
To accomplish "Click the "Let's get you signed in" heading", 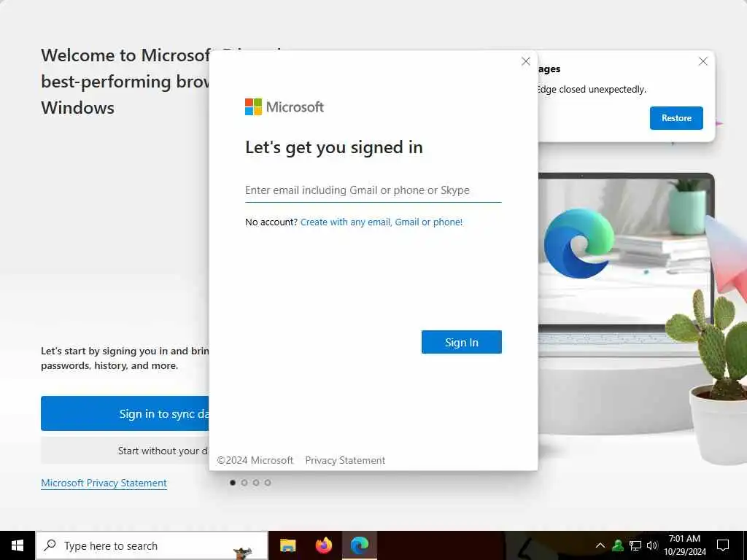I will click(334, 147).
